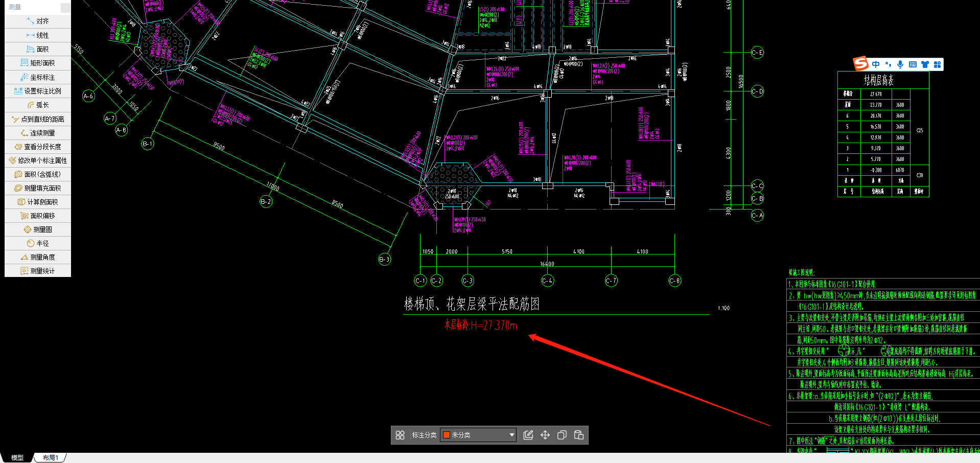Click the C-8 axis bubble
Image resolution: width=980 pixels, height=463 pixels.
674,281
